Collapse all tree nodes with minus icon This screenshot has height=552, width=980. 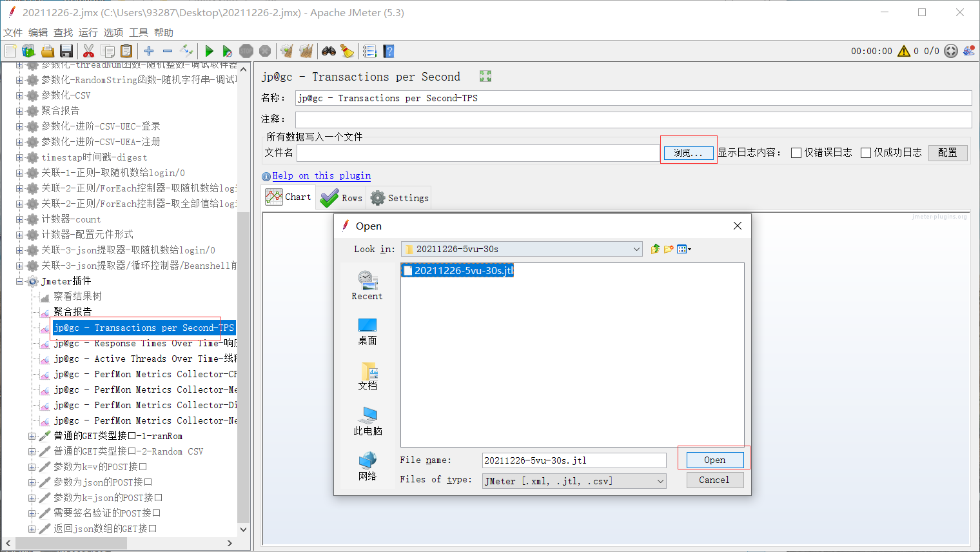click(168, 51)
